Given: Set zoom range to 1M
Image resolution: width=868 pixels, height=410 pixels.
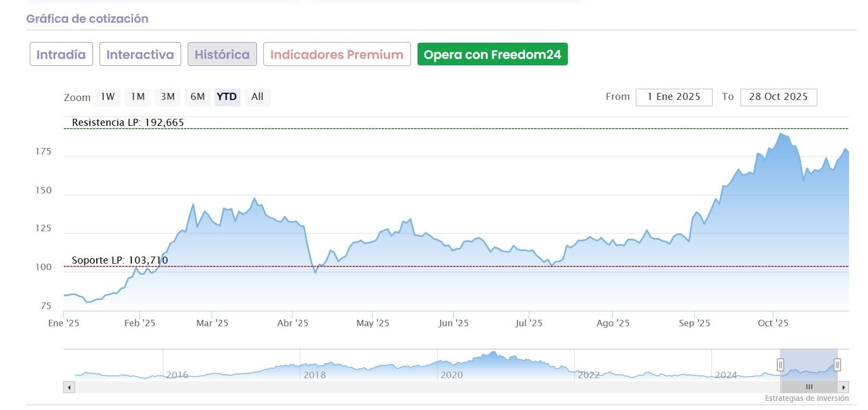Looking at the screenshot, I should pos(138,97).
